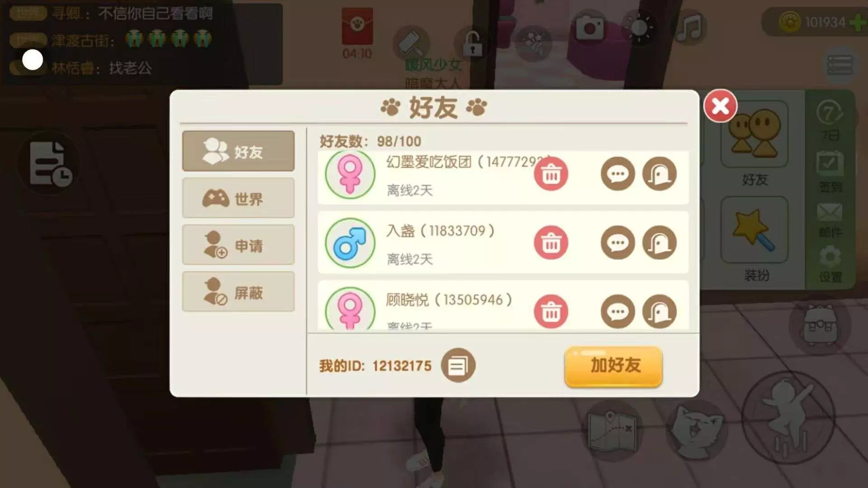The image size is (868, 488).
Task: Open chat with 入盏
Action: point(618,243)
